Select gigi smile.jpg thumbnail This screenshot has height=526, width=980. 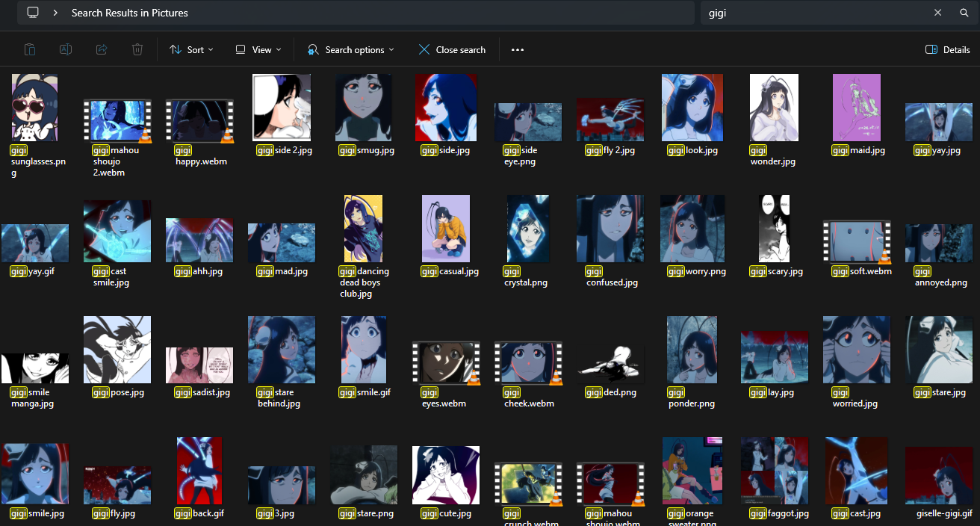(35, 474)
